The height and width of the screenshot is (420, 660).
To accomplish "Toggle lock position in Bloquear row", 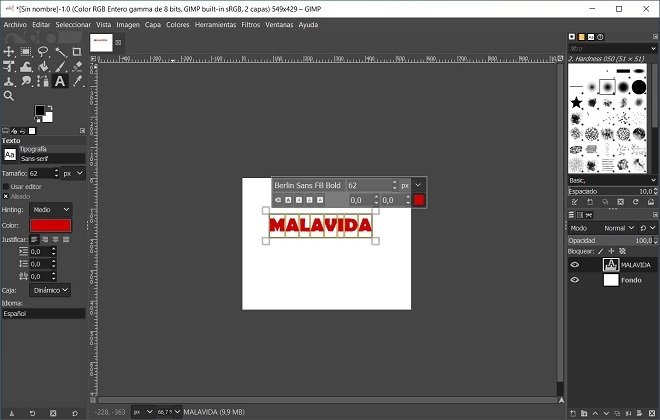I will click(x=612, y=251).
